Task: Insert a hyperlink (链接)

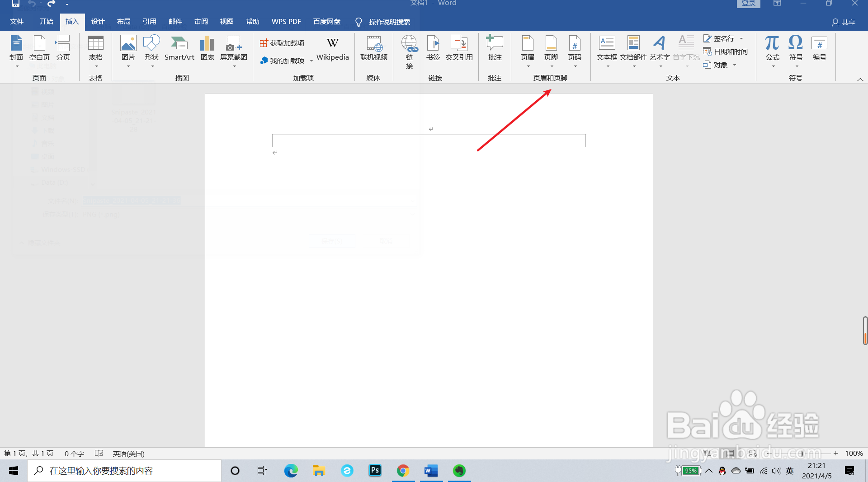Action: [409, 51]
